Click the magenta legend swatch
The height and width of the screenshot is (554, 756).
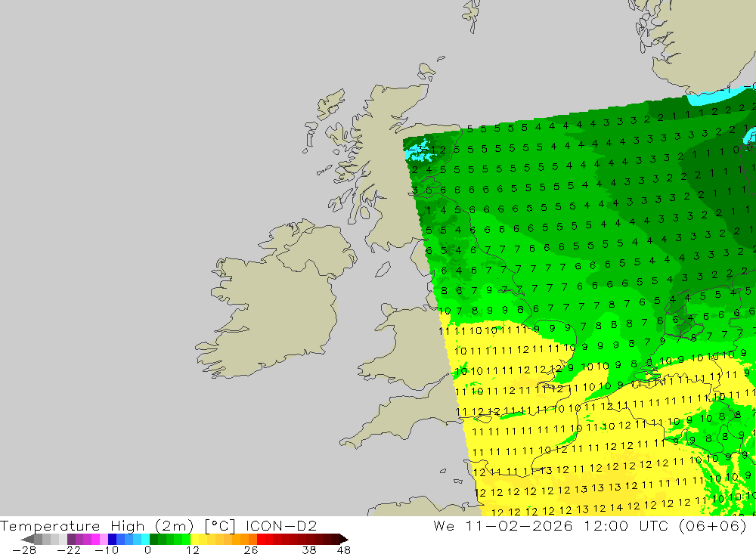(x=95, y=539)
